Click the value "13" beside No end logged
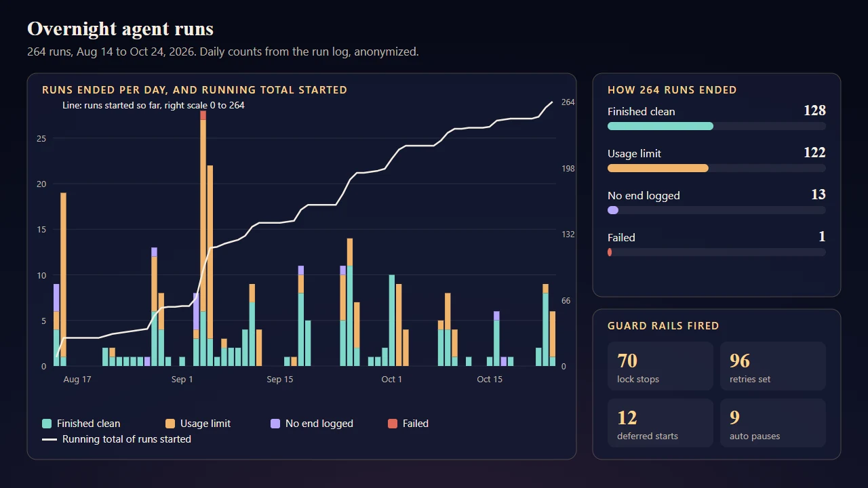 pyautogui.click(x=818, y=195)
